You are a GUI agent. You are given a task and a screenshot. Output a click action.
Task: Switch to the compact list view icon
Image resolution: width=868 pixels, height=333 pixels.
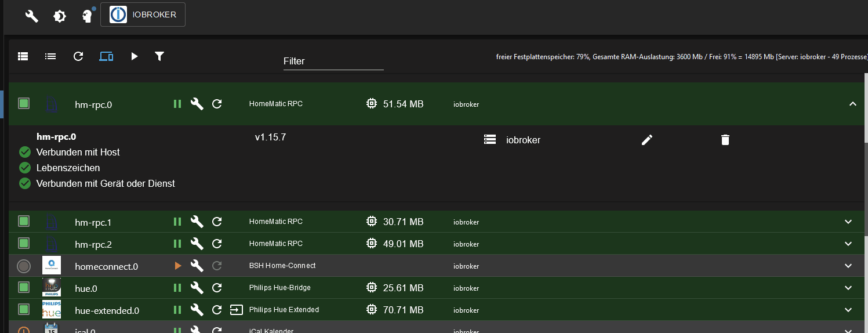tap(50, 56)
